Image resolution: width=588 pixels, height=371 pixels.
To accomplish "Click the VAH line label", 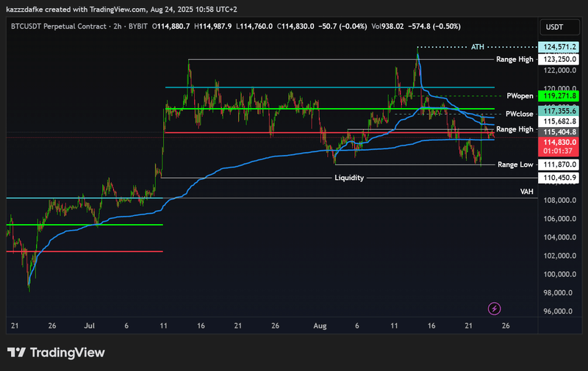I will tap(526, 192).
